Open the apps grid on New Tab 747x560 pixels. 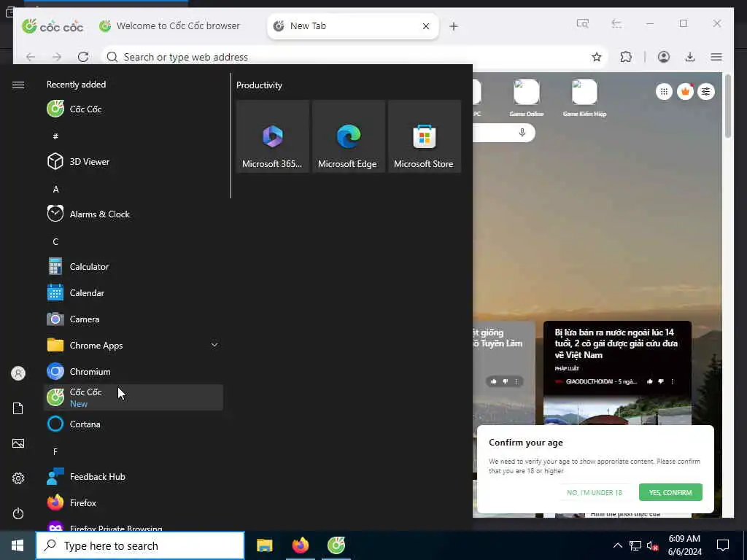pos(664,91)
